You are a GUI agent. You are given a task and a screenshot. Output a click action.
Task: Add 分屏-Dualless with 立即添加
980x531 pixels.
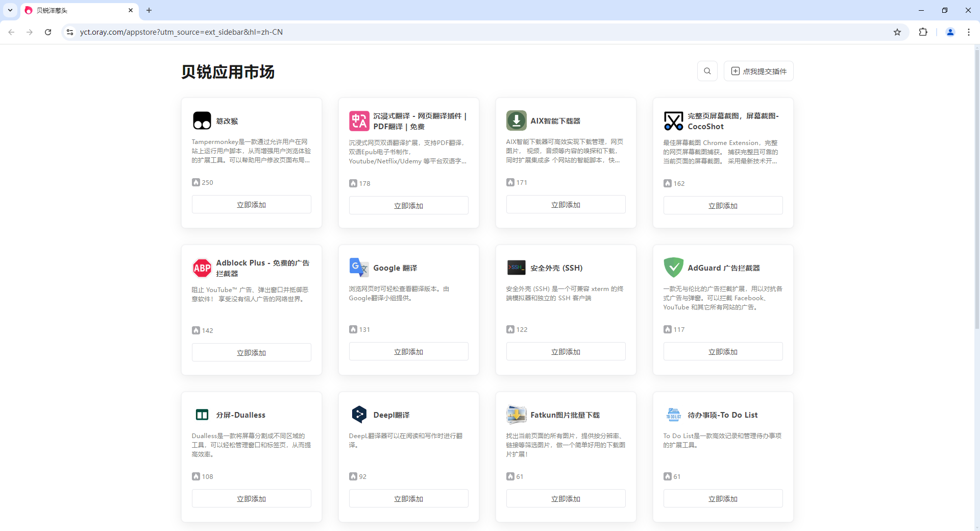pos(252,498)
